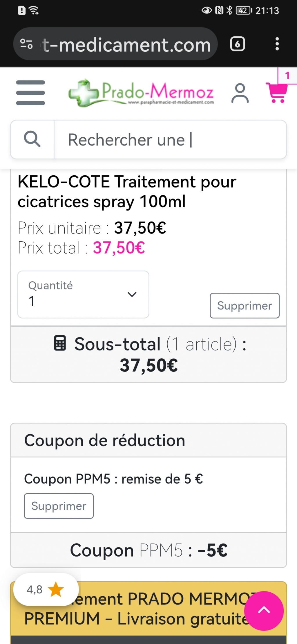Tap the calculator icon beside Sous-total
The height and width of the screenshot is (644, 297).
click(60, 343)
